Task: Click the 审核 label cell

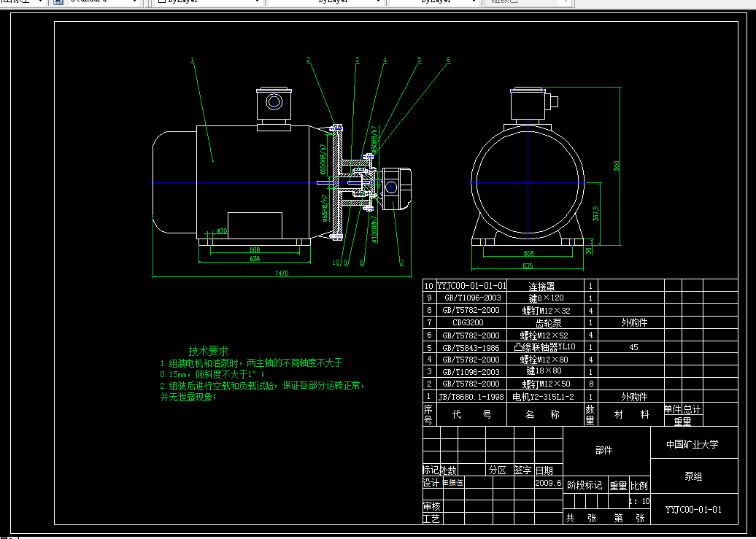Action: 431,507
